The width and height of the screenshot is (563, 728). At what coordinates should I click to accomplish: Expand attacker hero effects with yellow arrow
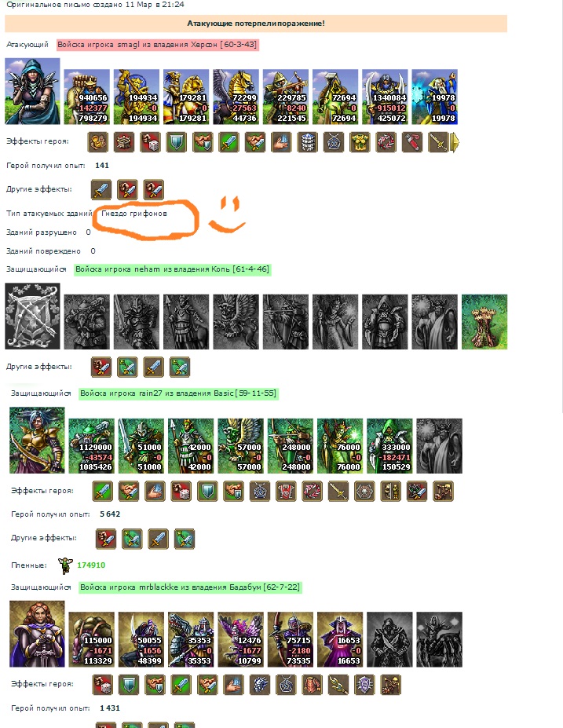coord(455,142)
